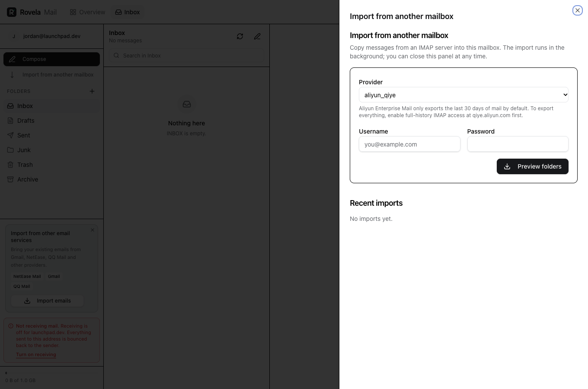This screenshot has height=389, width=588.
Task: Dismiss the Import from other email services card
Action: point(93,230)
